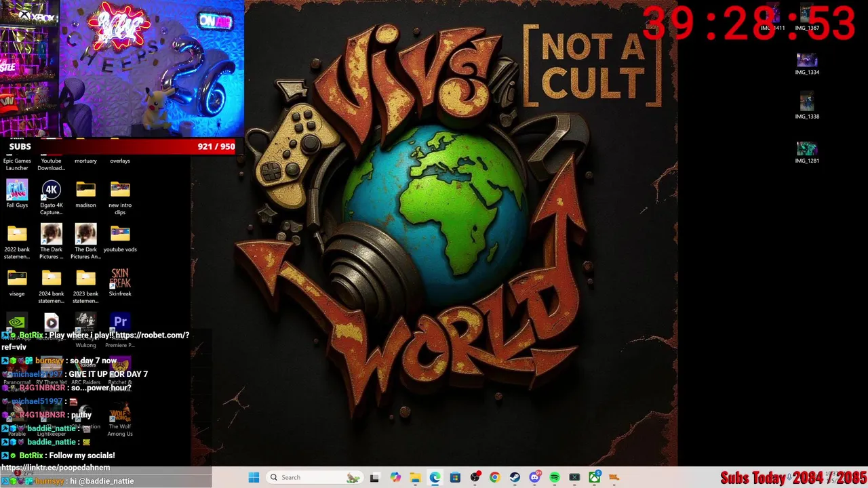
Task: Open the 2024 bank statements folder
Action: point(52,286)
